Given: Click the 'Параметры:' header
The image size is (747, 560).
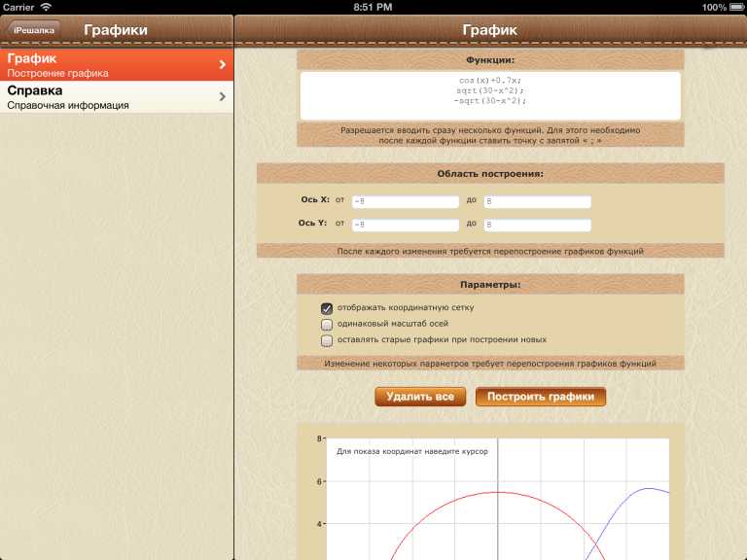Looking at the screenshot, I should pyautogui.click(x=490, y=284).
